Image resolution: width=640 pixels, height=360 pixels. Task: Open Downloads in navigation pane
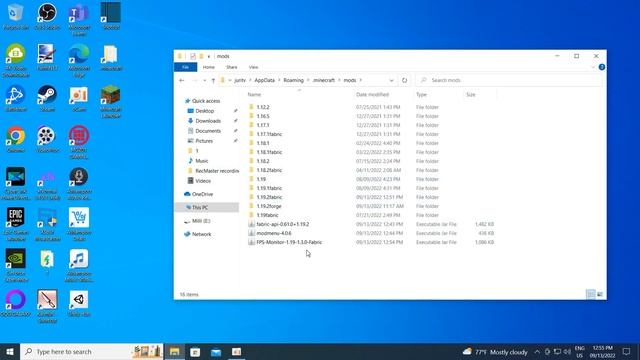[208, 121]
